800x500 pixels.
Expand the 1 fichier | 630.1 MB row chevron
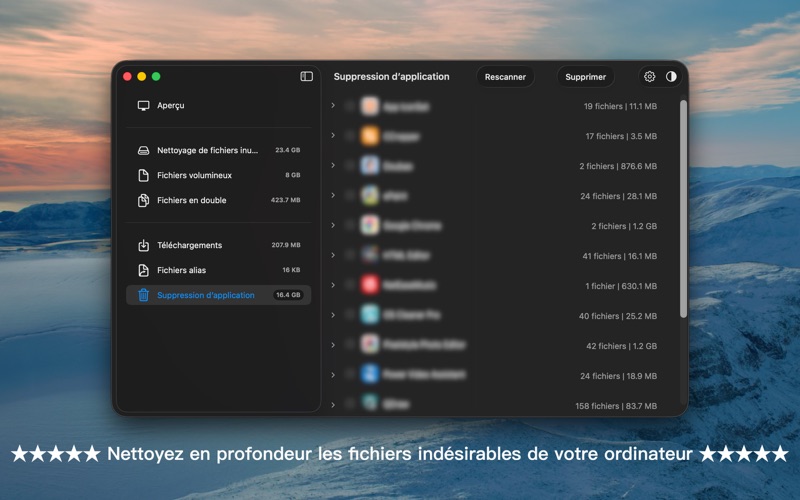tap(333, 285)
